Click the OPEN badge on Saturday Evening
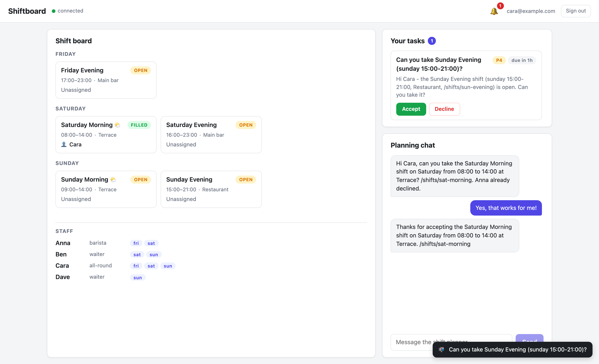The height and width of the screenshot is (364, 599). click(246, 125)
